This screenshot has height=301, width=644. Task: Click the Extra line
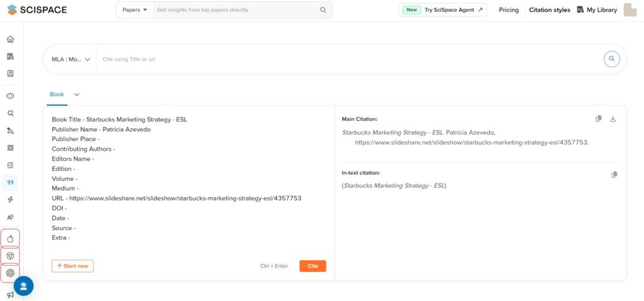click(x=61, y=238)
